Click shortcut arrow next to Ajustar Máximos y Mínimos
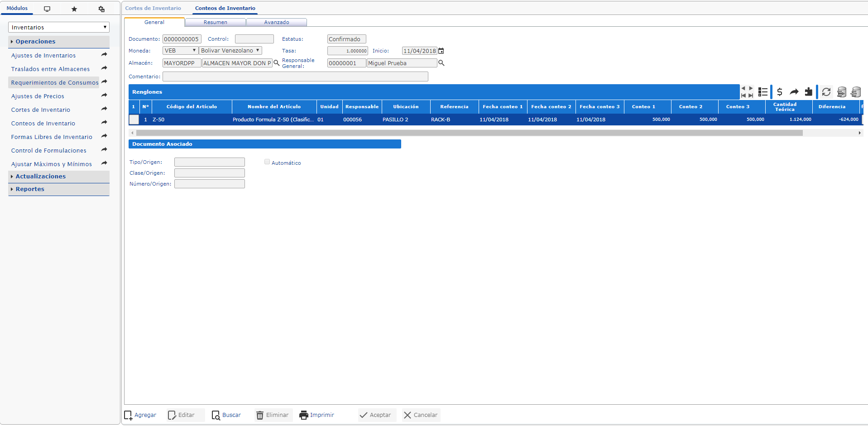The width and height of the screenshot is (868, 426). [x=104, y=163]
